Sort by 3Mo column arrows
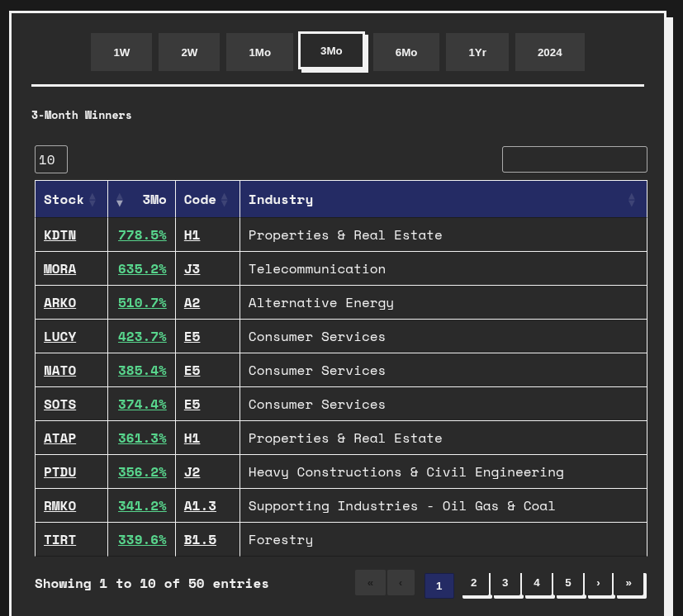This screenshot has height=616, width=683. point(120,201)
